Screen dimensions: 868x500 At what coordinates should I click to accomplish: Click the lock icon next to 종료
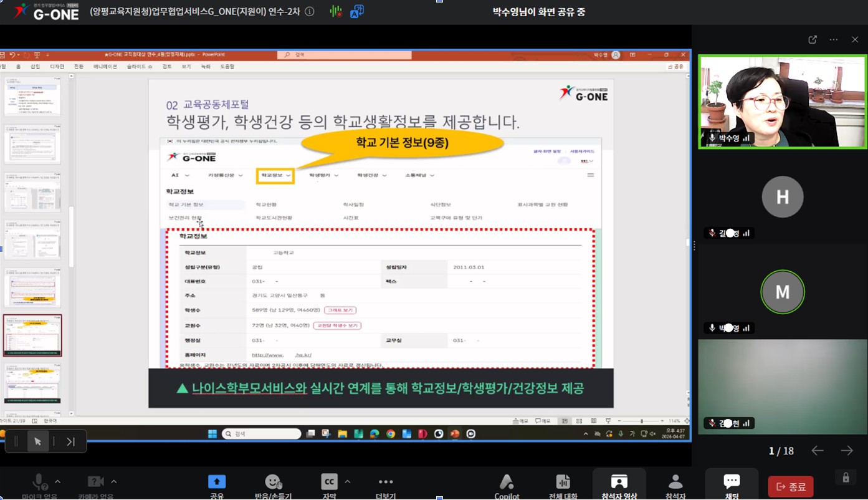click(x=846, y=478)
